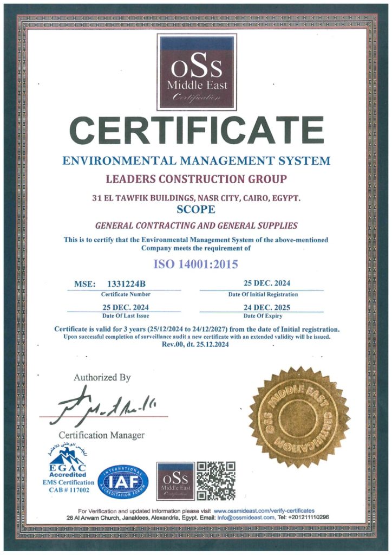
Task: Click the SCOPE heading
Action: coord(196,209)
